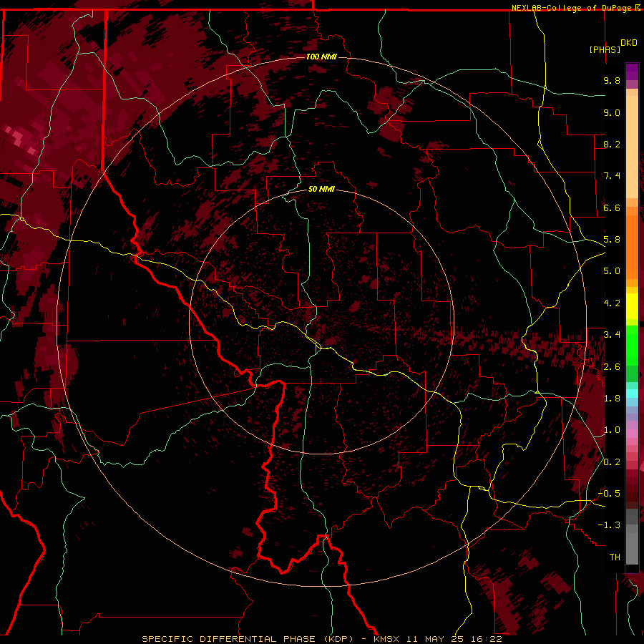Click the NEXLAB-College of DuPage watermark text
This screenshot has width=644, height=644.
click(x=571, y=8)
